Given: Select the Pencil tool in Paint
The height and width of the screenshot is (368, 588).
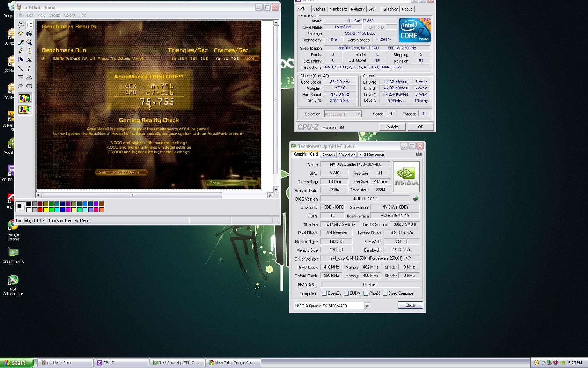Looking at the screenshot, I should pyautogui.click(x=21, y=51).
